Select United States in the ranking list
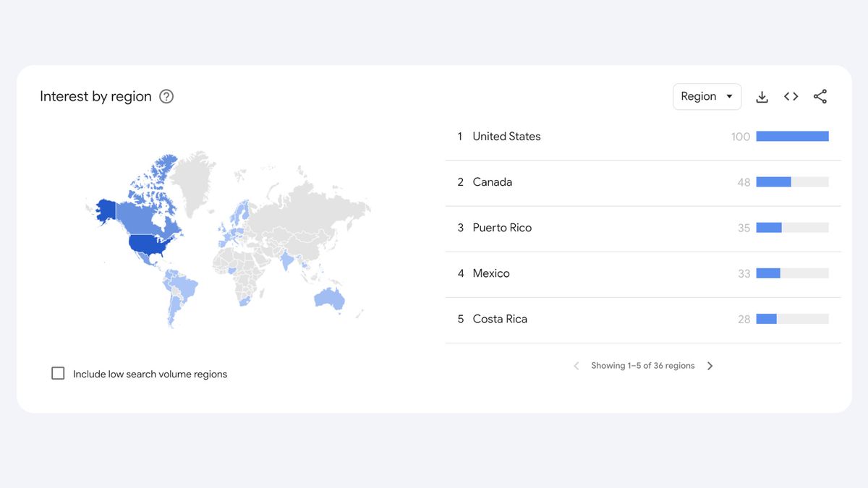Screen dimensions: 868x488 tap(506, 137)
